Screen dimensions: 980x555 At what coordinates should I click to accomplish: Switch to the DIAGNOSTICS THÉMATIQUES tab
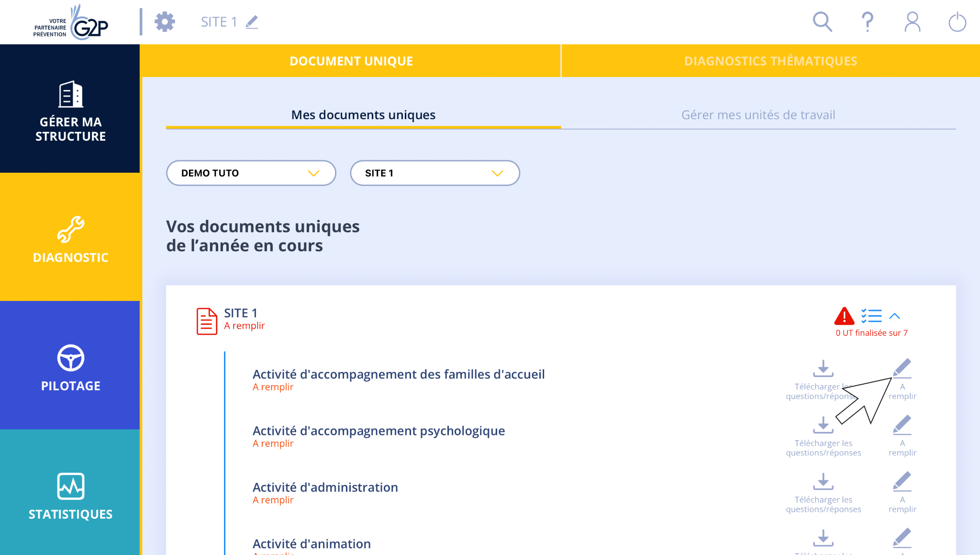coord(770,61)
